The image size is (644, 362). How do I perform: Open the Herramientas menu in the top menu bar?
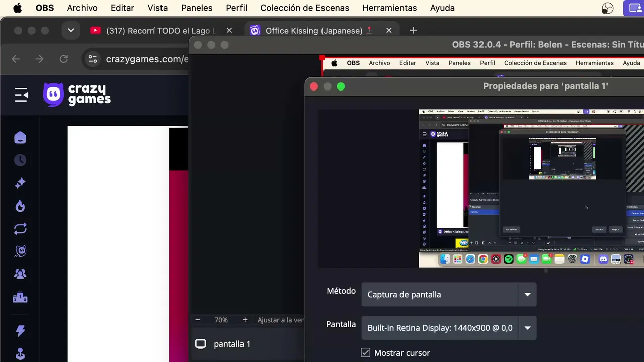[x=389, y=8]
